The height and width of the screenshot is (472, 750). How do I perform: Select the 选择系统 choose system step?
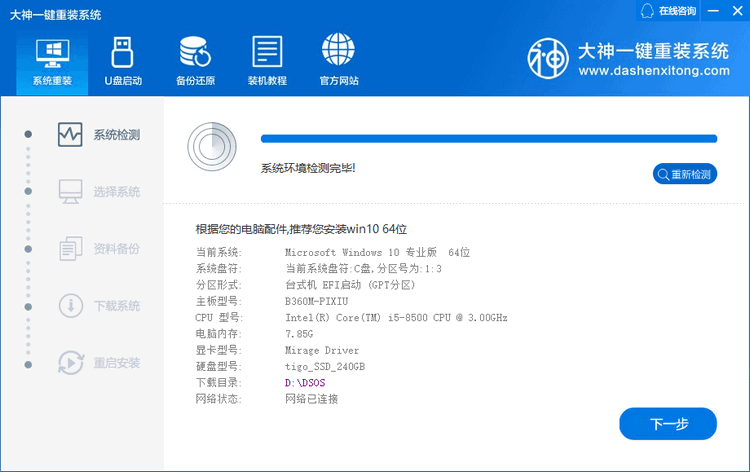tap(116, 192)
